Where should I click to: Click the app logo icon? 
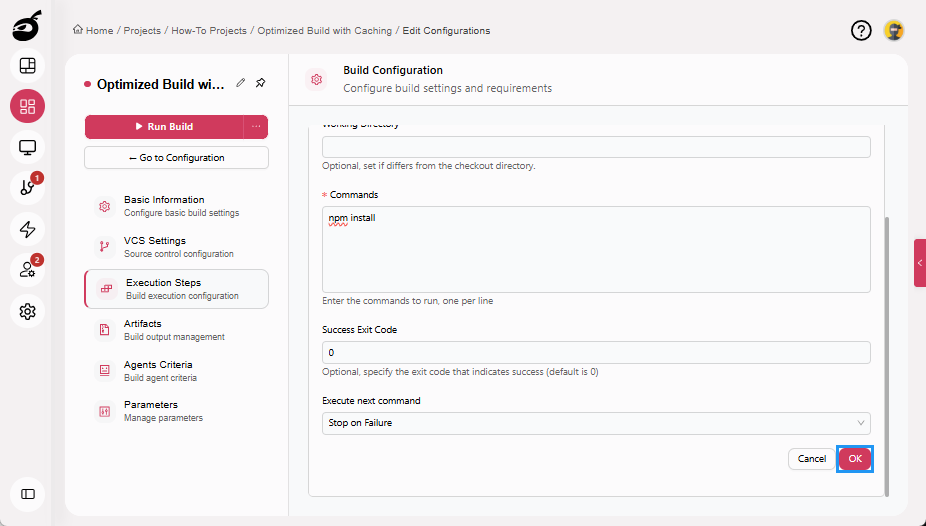click(27, 26)
